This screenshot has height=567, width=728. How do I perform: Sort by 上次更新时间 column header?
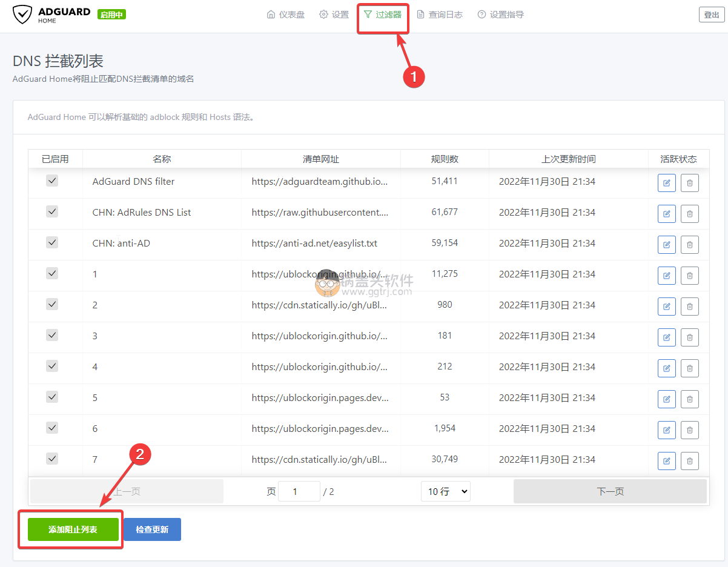569,159
